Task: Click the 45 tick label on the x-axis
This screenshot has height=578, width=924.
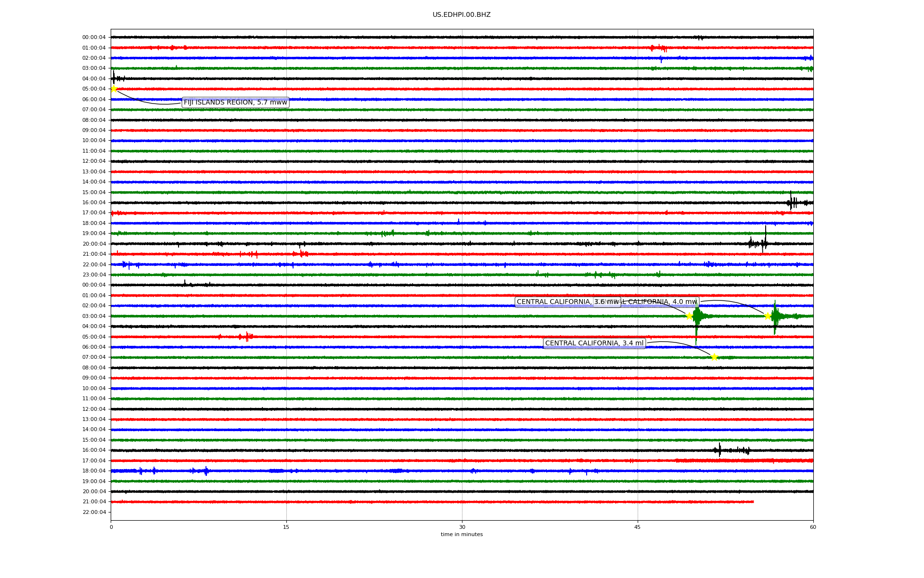Action: click(638, 527)
